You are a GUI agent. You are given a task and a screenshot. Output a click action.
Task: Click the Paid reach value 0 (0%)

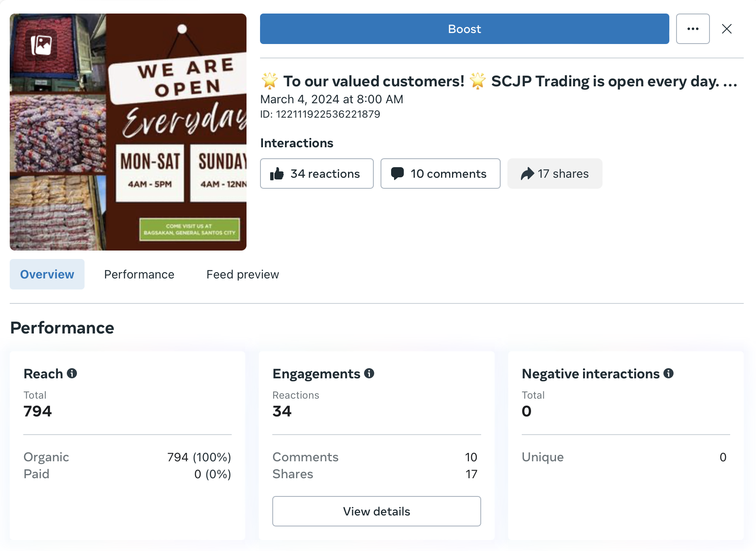(213, 474)
